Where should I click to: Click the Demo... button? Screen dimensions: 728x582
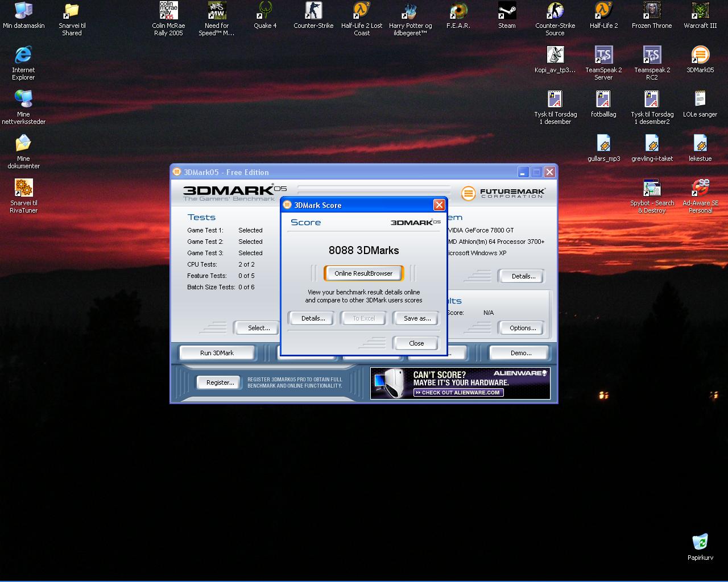520,353
